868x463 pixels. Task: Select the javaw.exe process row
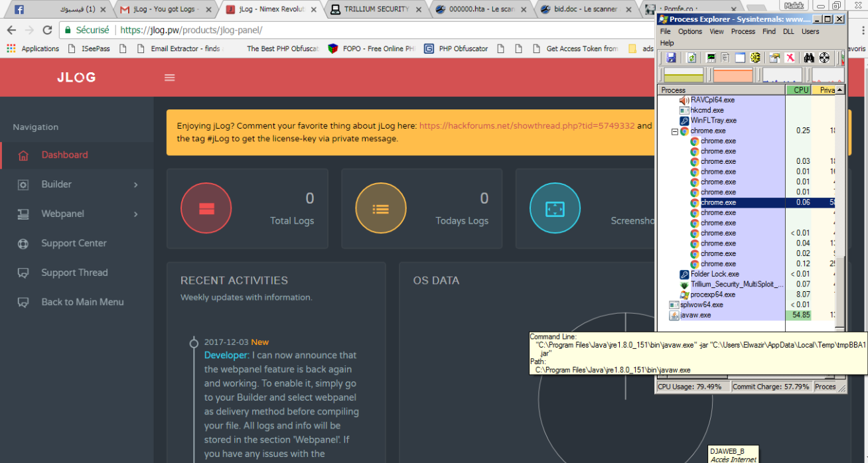pyautogui.click(x=747, y=315)
